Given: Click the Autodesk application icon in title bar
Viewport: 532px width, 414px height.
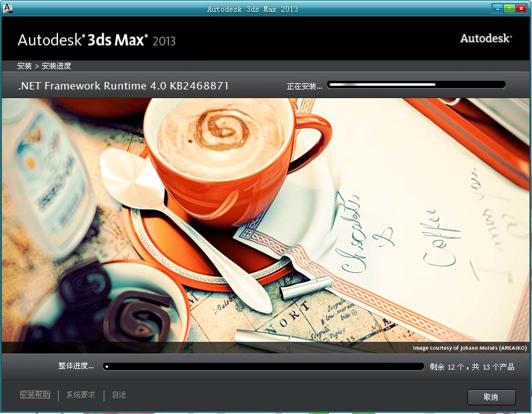Looking at the screenshot, I should (7, 8).
